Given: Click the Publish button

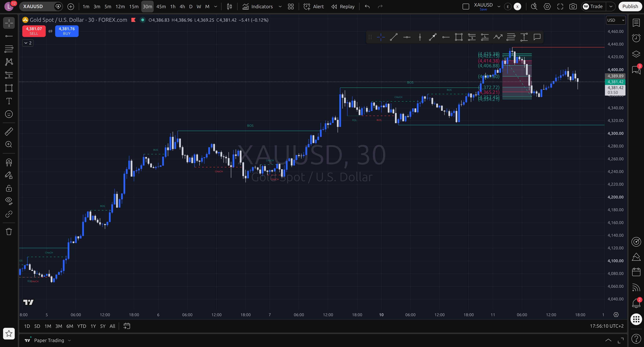Looking at the screenshot, I should [630, 7].
